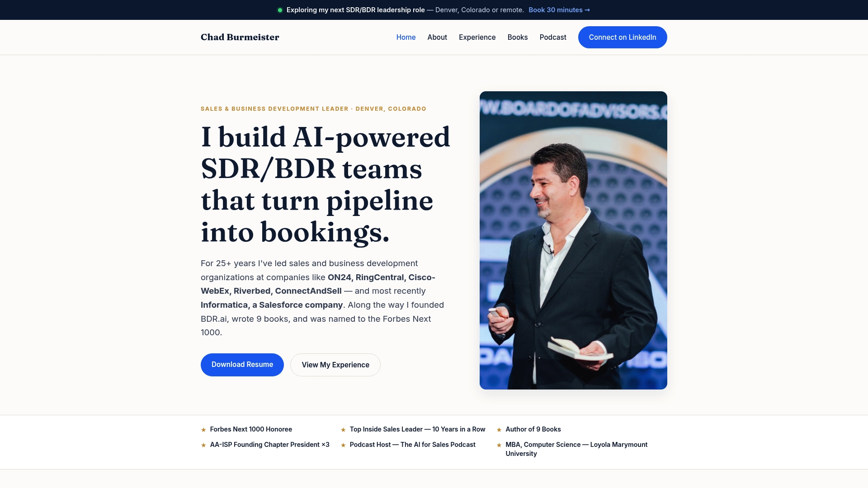Click the View My Experience button

(335, 365)
